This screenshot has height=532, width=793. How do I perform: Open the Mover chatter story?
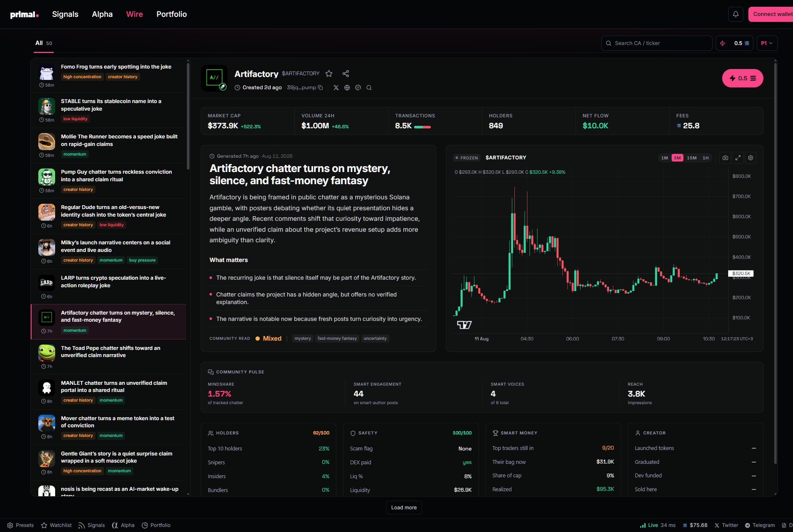(109, 428)
